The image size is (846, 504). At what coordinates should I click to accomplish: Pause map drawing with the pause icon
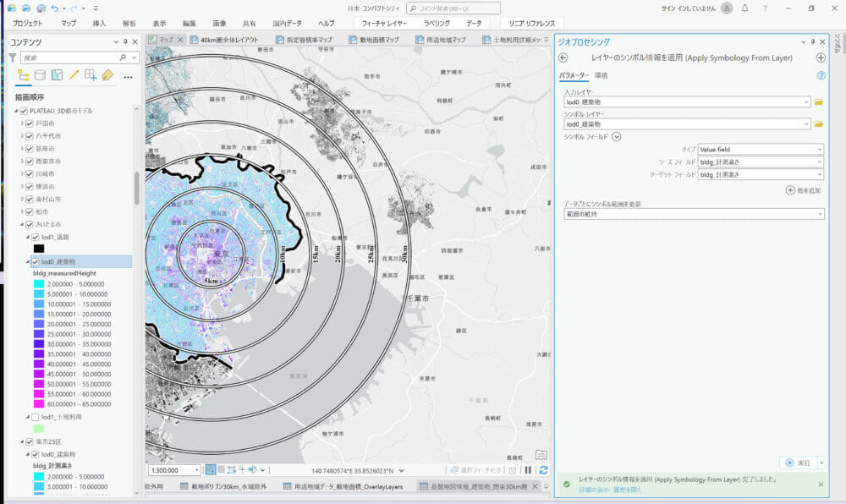point(528,470)
